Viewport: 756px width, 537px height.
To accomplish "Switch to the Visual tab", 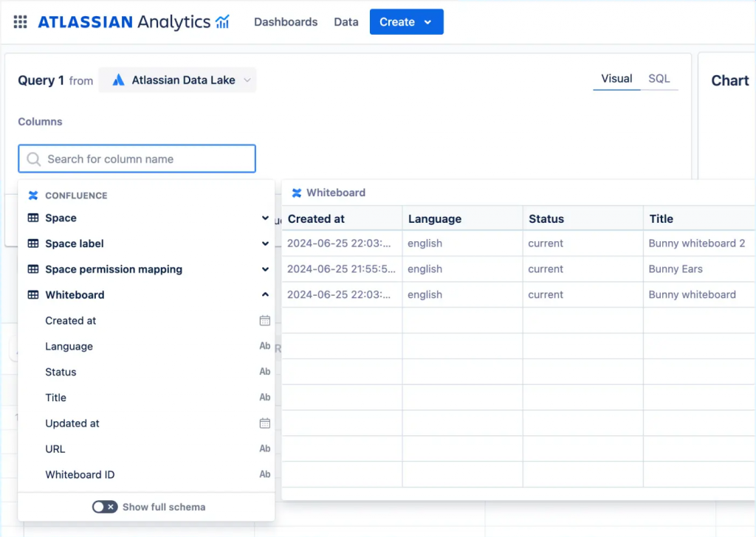I will 616,78.
